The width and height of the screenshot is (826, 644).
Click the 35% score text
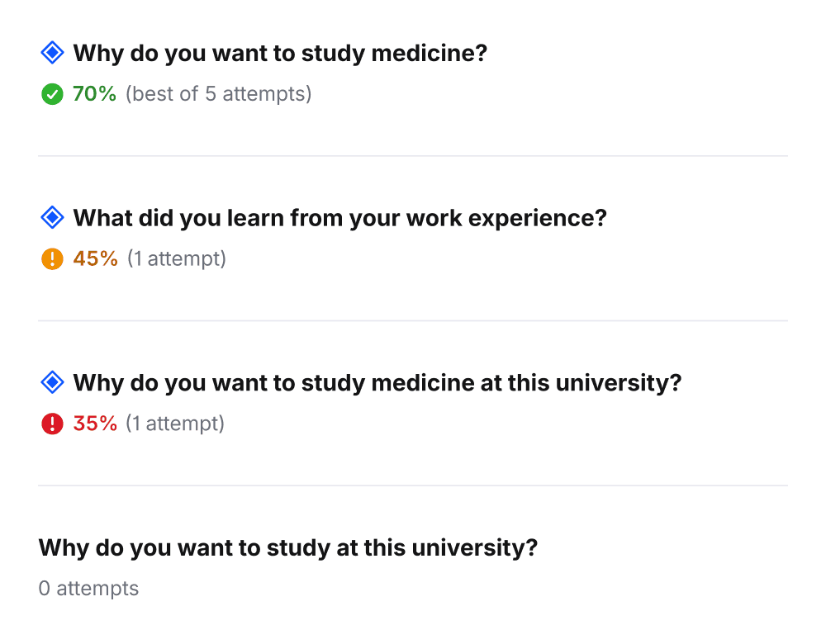(94, 424)
